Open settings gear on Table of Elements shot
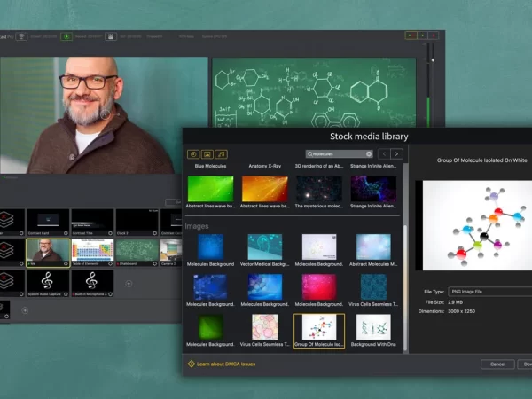The width and height of the screenshot is (532, 399). (110, 263)
